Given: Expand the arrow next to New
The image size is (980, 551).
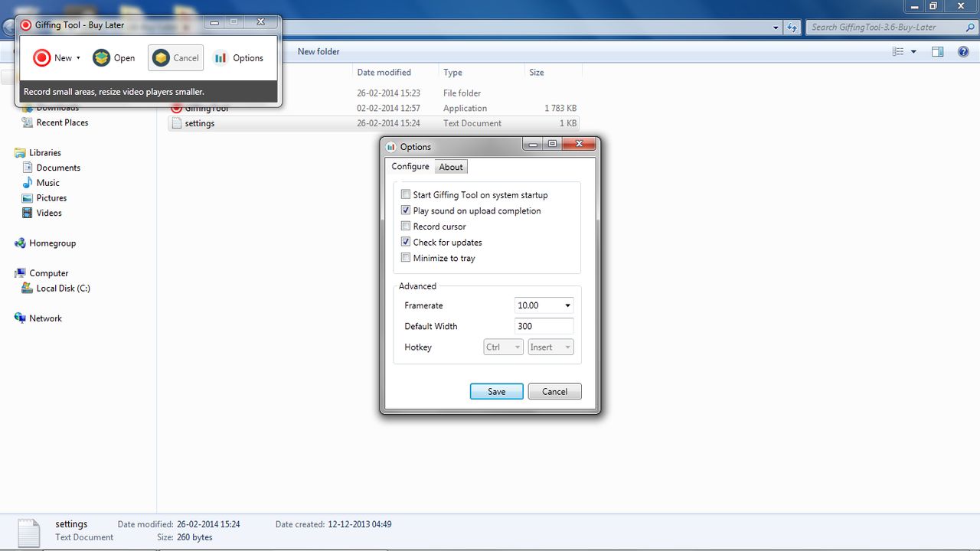Looking at the screenshot, I should pos(78,58).
